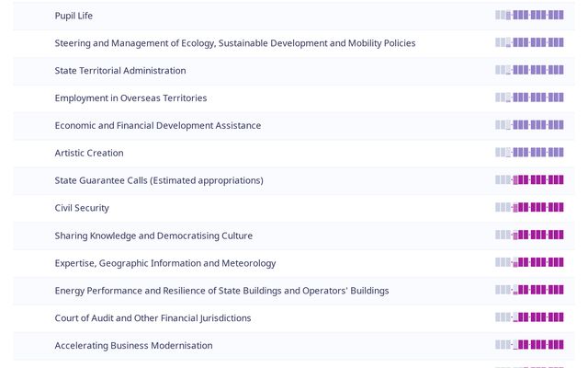Click bar indicator for State Territorial Administration
Image resolution: width=588 pixels, height=368 pixels.
pos(529,71)
